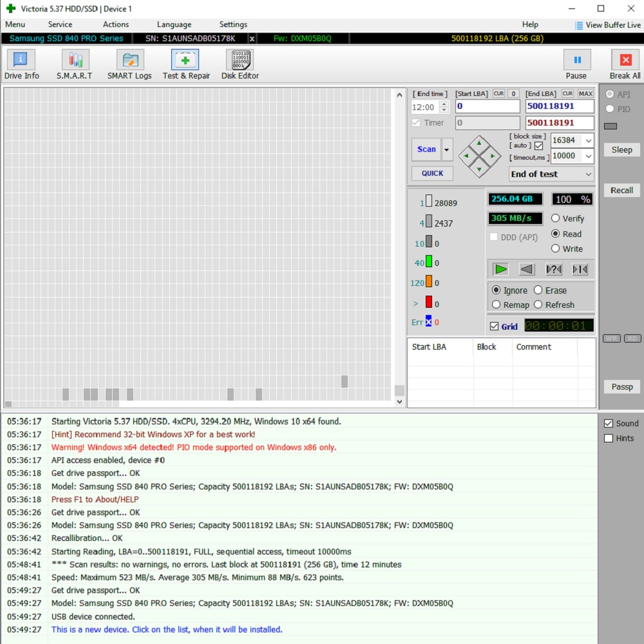Click the reverse scan arrow button
The image size is (644, 644).
(527, 269)
